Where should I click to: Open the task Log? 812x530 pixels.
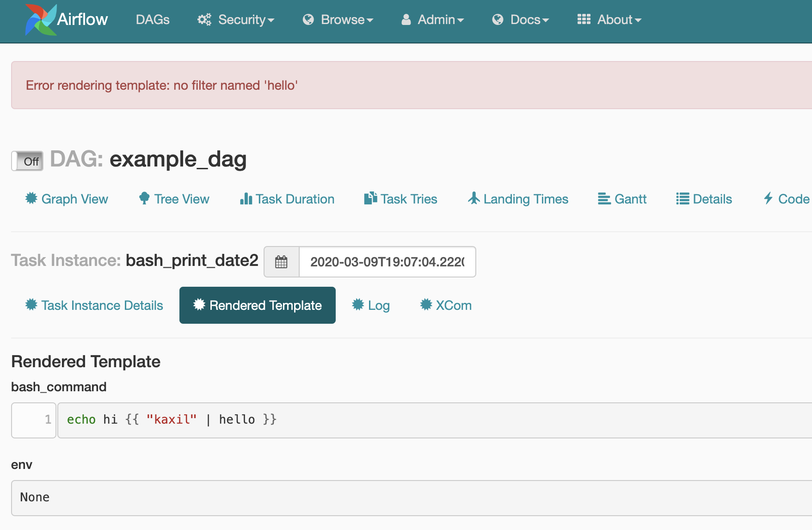click(x=371, y=305)
